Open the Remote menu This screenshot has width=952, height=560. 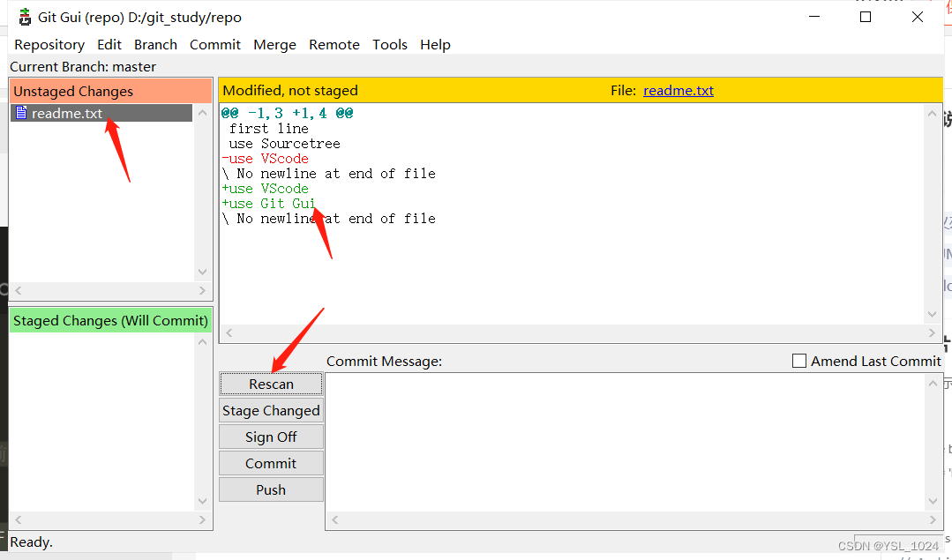[x=334, y=45]
